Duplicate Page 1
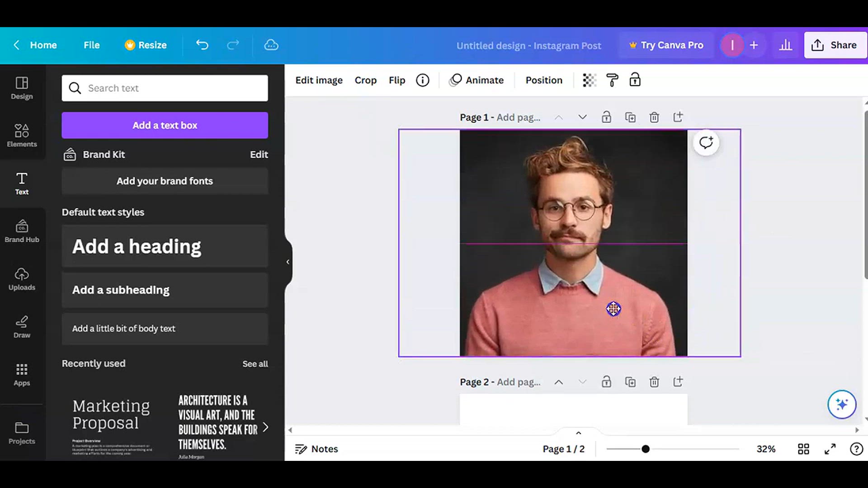868x488 pixels. coord(630,117)
